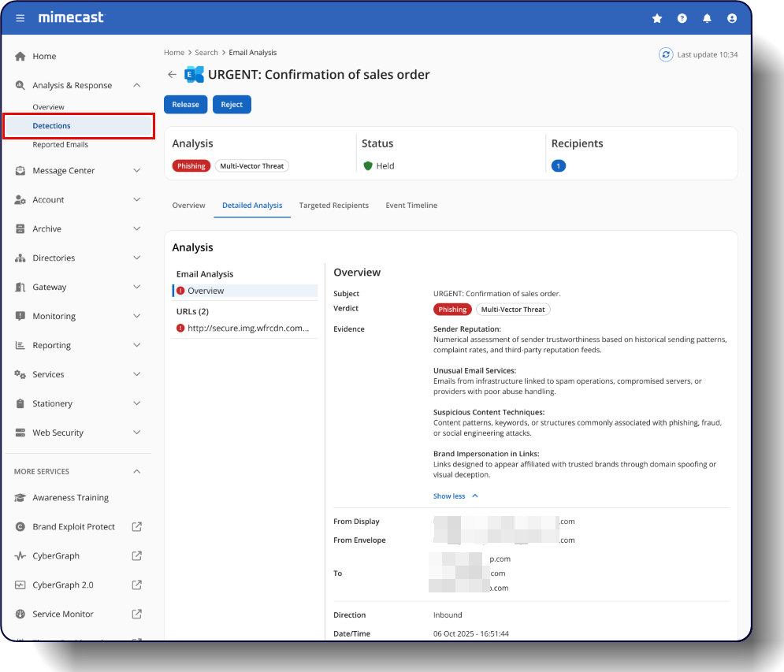
Task: Open the hamburger menu icon
Action: 20,18
